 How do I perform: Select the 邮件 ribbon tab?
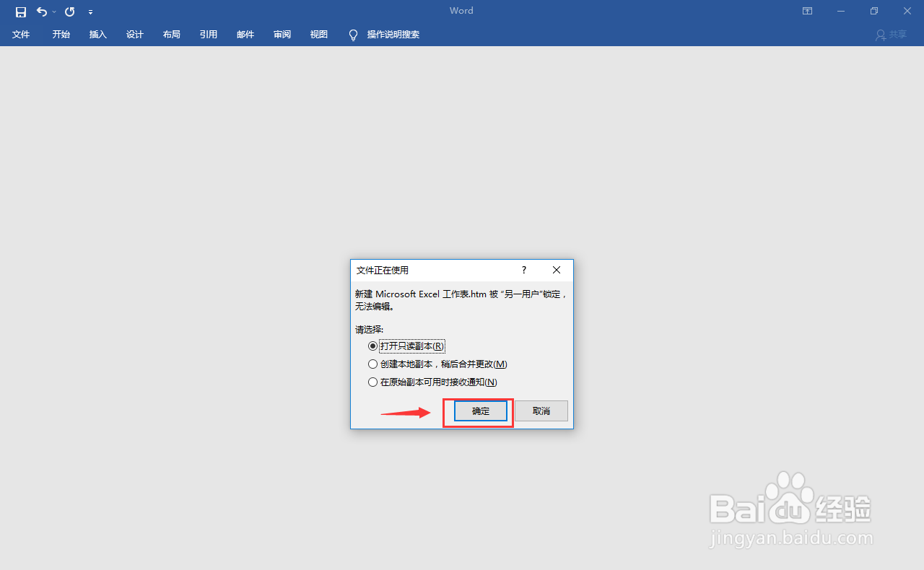(245, 35)
